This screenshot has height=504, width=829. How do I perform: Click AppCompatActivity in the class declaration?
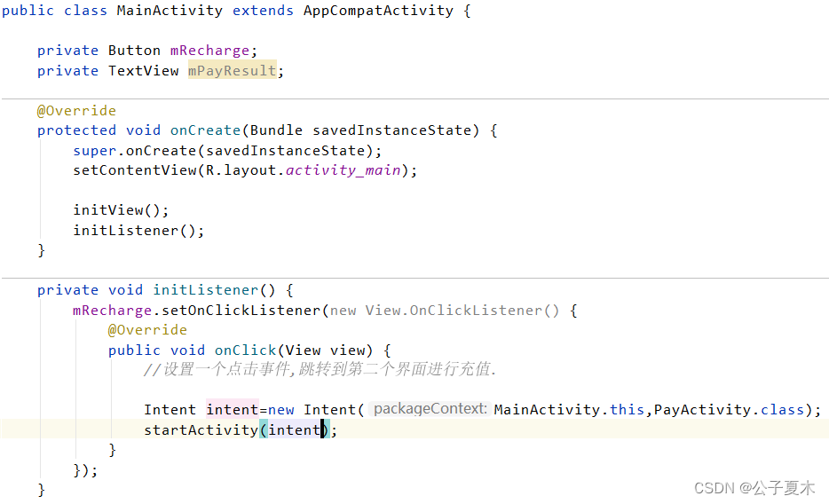click(x=378, y=11)
